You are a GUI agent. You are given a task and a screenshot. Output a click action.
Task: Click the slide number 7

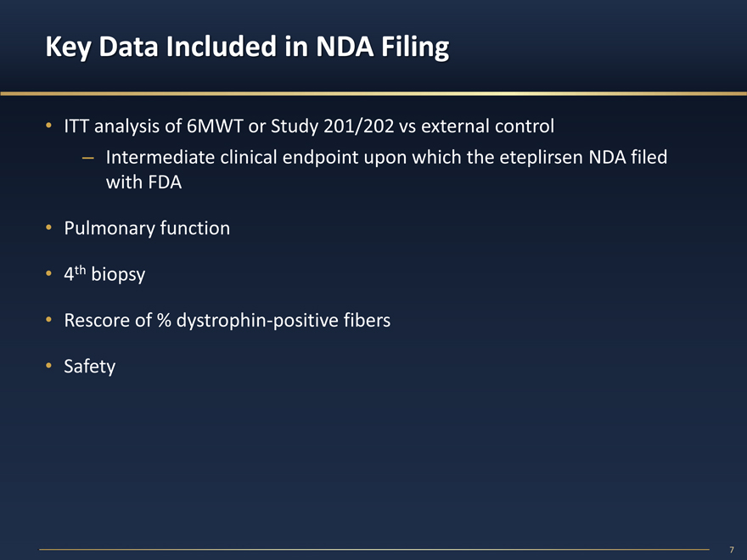coord(731,550)
